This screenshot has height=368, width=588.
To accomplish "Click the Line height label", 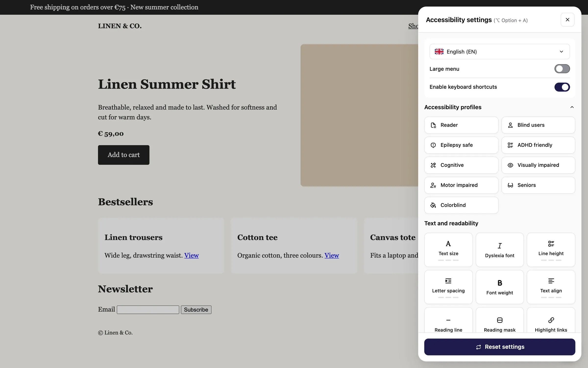I will pyautogui.click(x=551, y=254).
